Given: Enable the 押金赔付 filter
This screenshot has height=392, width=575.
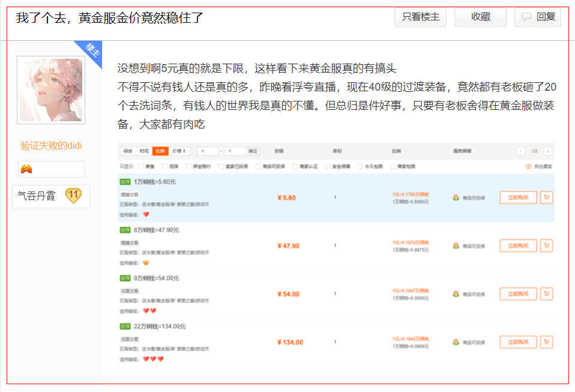Looking at the screenshot, I should pos(188,166).
